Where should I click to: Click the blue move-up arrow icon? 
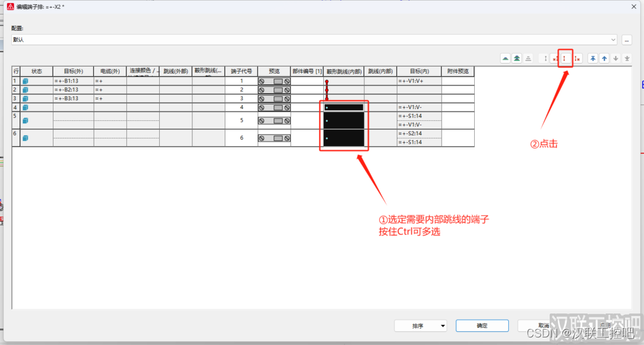coord(604,59)
